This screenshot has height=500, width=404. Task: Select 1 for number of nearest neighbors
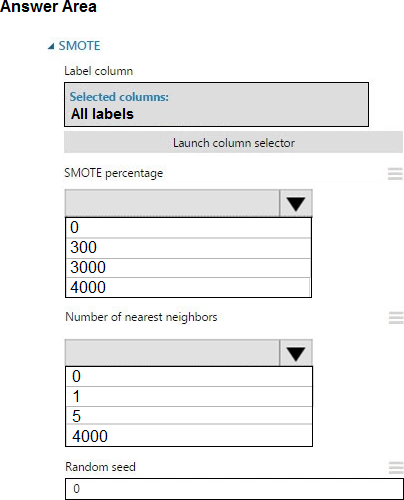coord(189,397)
